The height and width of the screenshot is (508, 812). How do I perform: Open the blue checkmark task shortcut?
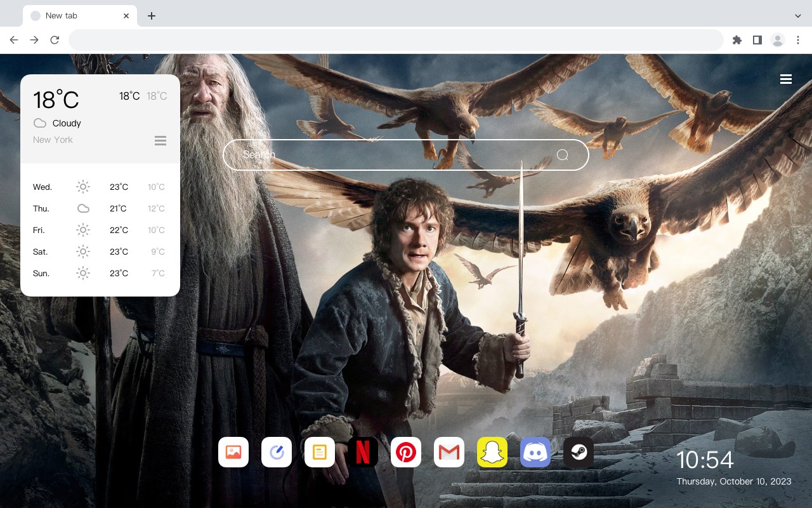(x=277, y=452)
